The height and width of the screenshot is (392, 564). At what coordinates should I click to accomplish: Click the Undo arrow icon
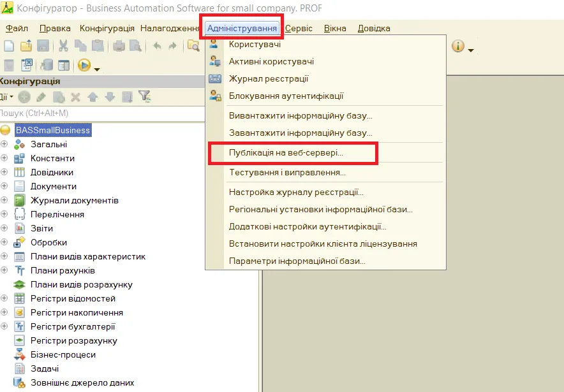click(x=157, y=46)
